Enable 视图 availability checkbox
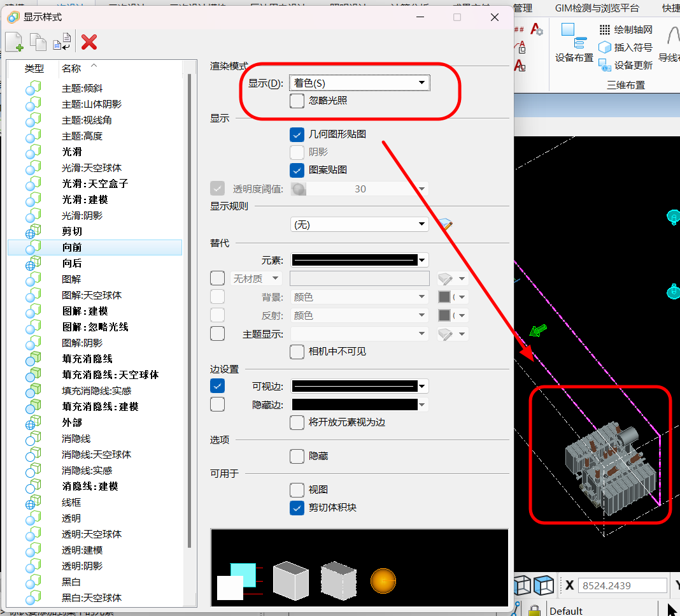 [x=297, y=490]
